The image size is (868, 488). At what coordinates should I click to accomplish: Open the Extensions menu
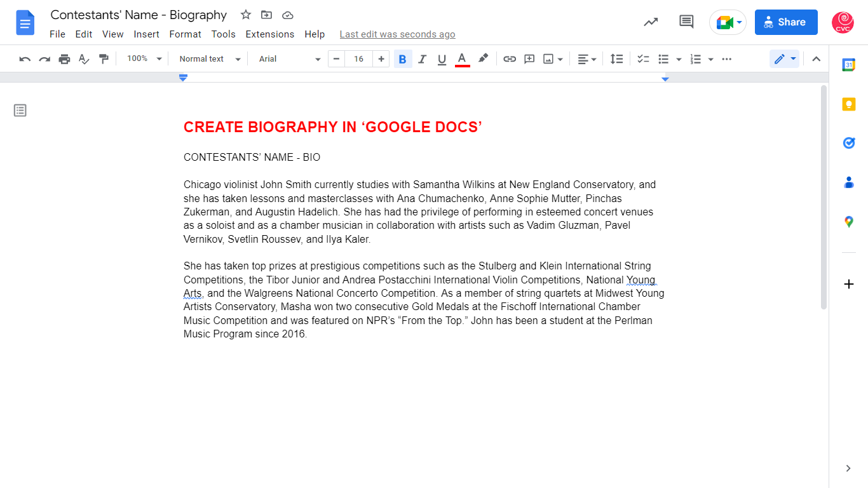[x=269, y=34]
